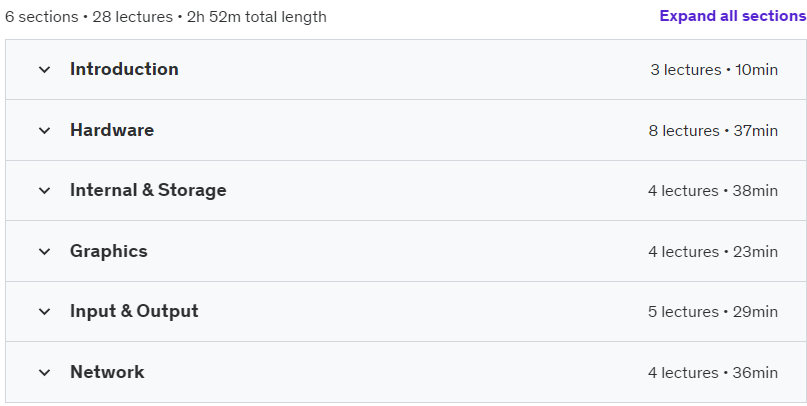This screenshot has width=807, height=406.
Task: Select the Graphics section title
Action: point(109,251)
